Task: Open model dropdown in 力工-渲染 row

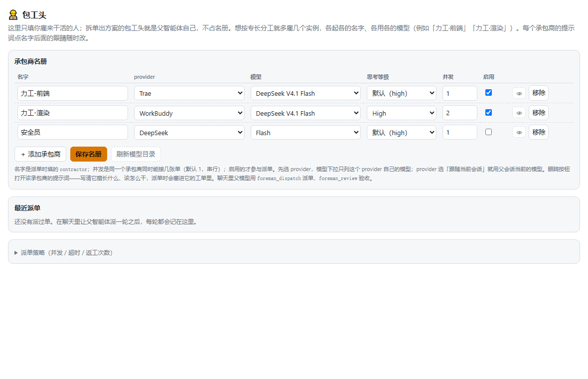Action: coord(305,113)
